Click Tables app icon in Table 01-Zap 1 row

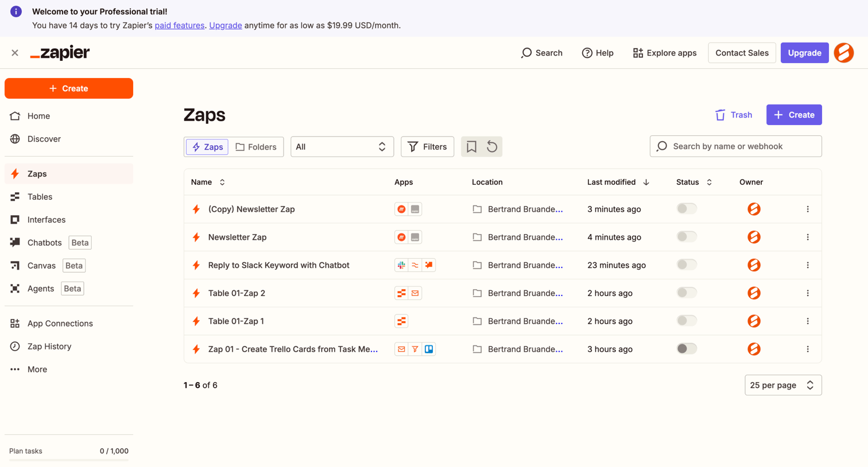click(401, 321)
